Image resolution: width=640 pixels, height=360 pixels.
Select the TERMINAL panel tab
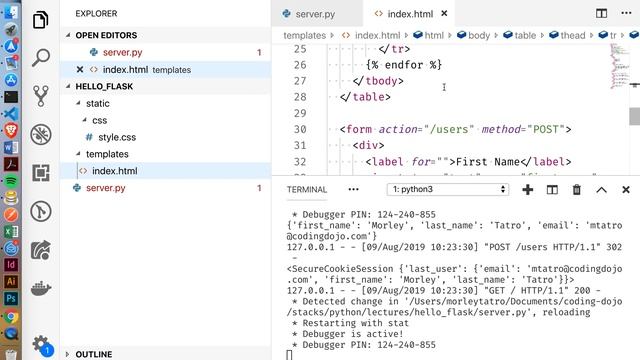[x=307, y=189]
